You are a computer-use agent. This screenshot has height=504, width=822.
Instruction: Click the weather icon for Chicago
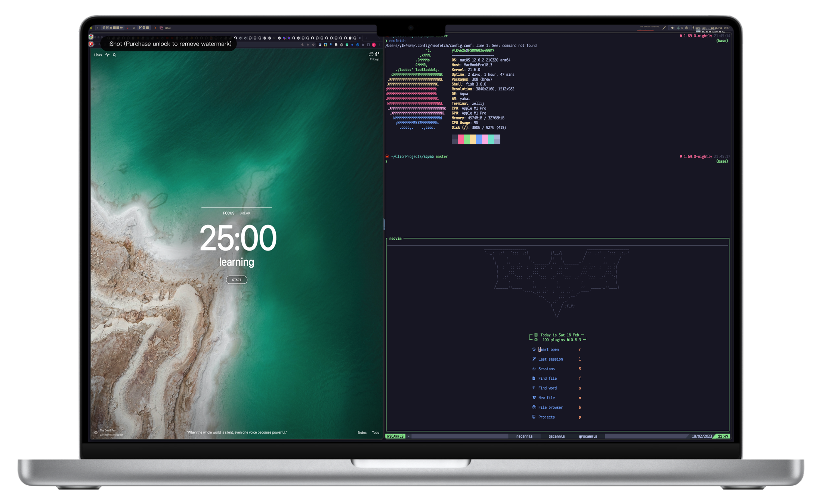(x=370, y=55)
